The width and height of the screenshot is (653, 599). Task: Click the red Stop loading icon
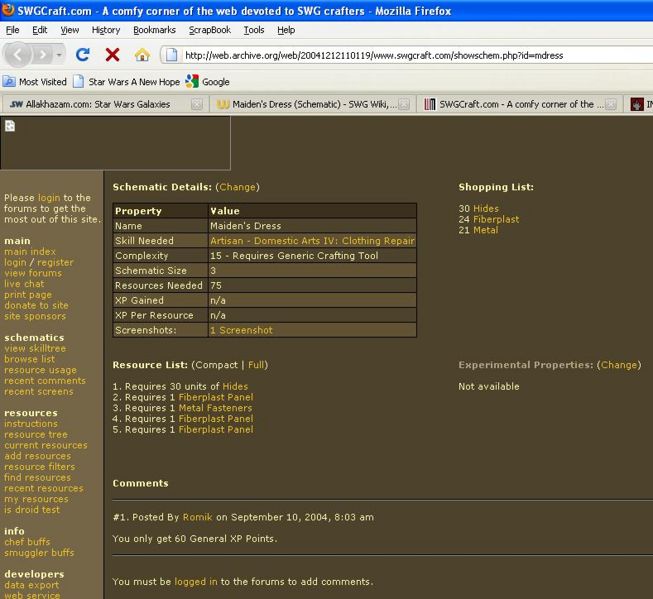coord(112,55)
